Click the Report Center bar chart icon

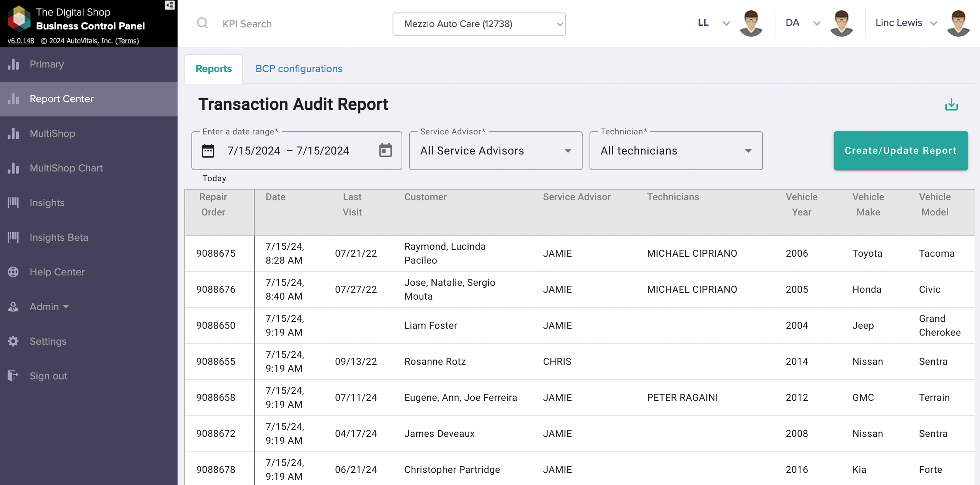13,99
